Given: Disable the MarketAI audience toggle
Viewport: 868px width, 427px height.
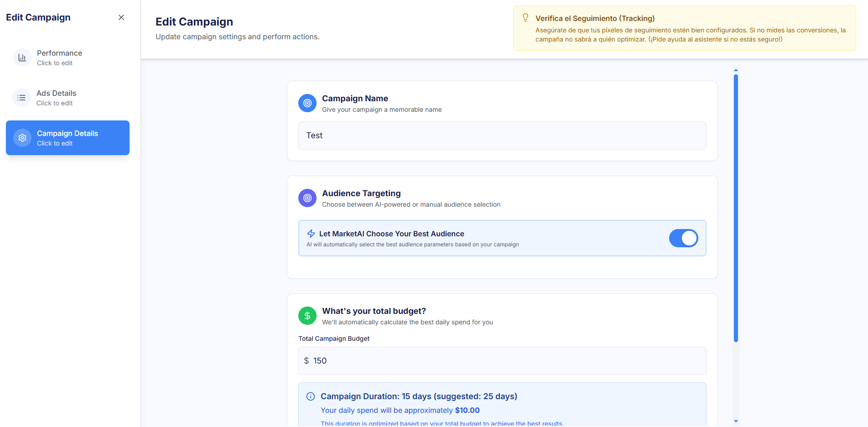Looking at the screenshot, I should click(x=683, y=238).
